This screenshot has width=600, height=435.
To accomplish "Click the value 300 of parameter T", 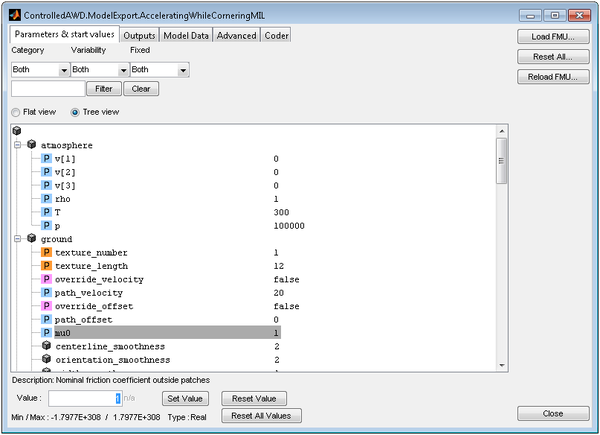I will 281,212.
